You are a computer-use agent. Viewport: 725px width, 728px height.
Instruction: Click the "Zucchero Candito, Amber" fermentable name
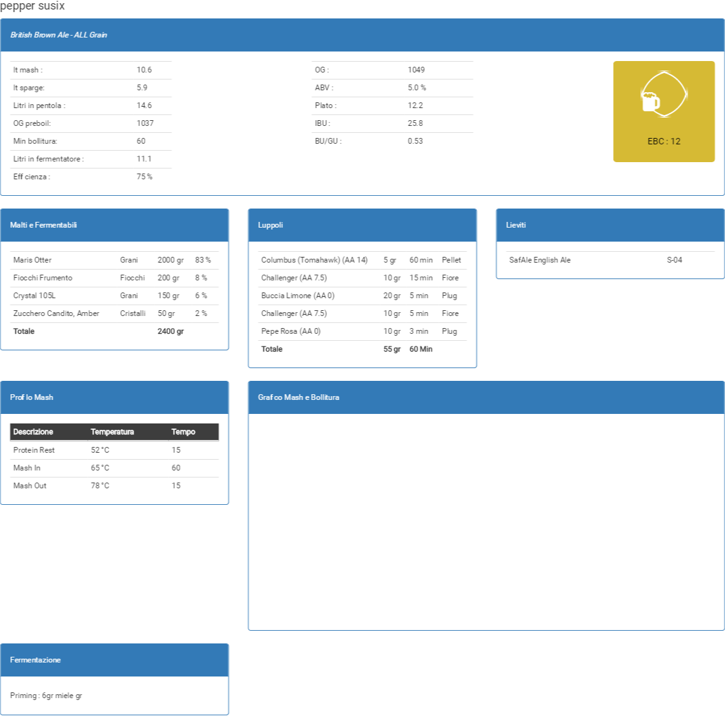(x=56, y=314)
